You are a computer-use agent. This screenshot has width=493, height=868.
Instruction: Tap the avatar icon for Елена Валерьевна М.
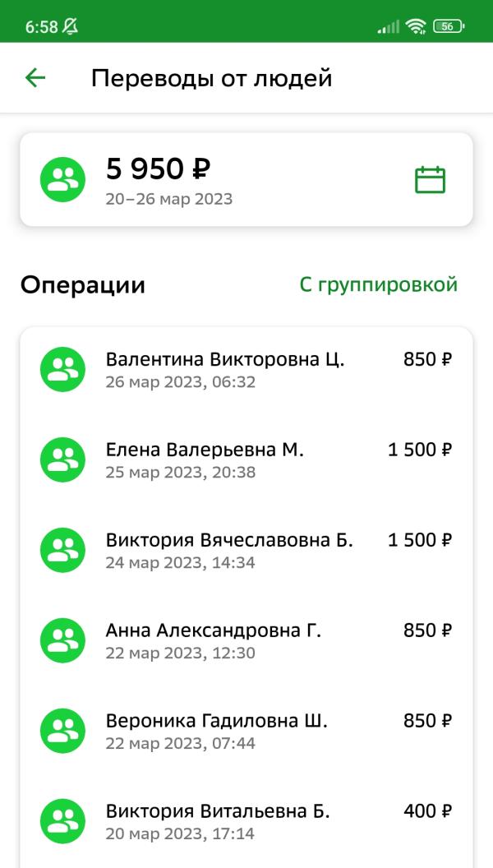(62, 459)
